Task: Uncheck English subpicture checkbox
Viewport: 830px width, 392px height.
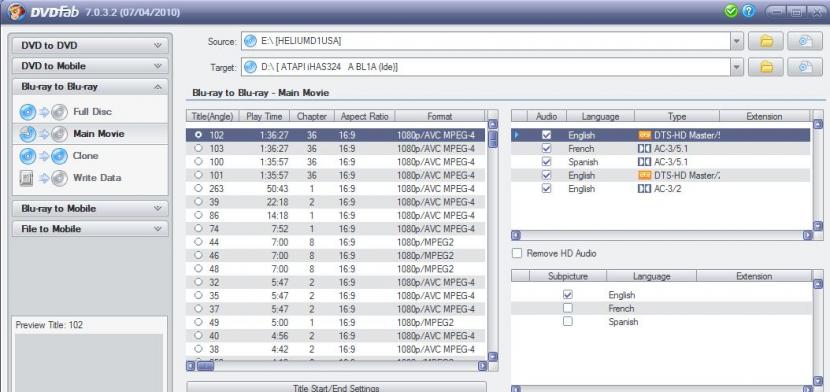Action: coord(568,295)
